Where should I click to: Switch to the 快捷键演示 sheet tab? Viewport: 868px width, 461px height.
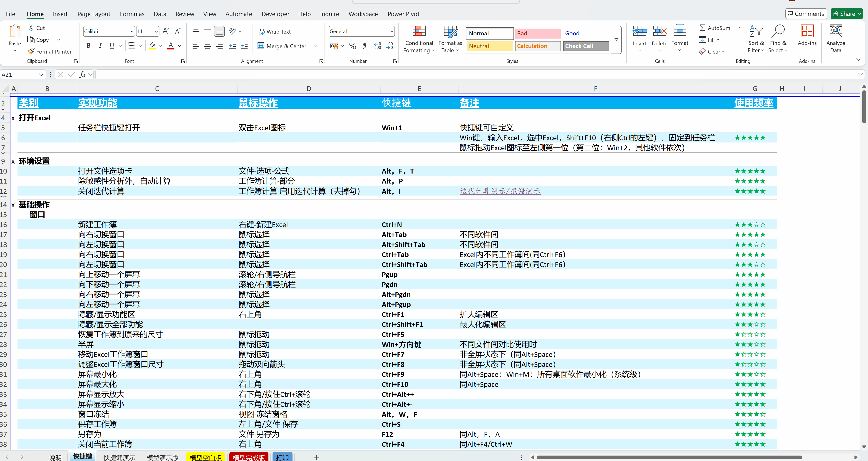(x=119, y=457)
